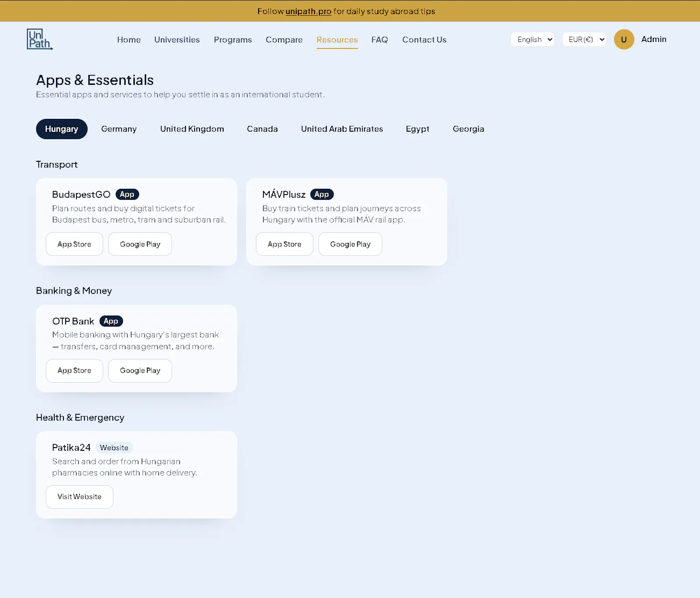Open the FAQ nav item
Image resolution: width=700 pixels, height=598 pixels.
[x=380, y=40]
